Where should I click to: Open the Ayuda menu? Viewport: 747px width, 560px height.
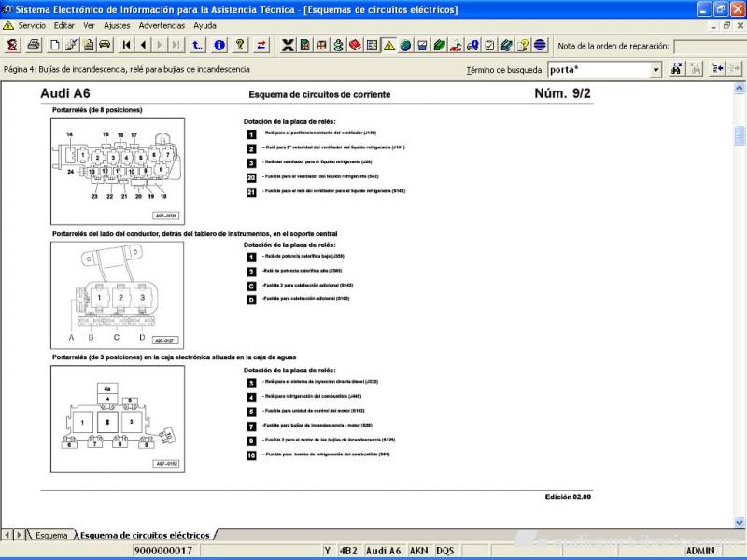click(x=204, y=26)
